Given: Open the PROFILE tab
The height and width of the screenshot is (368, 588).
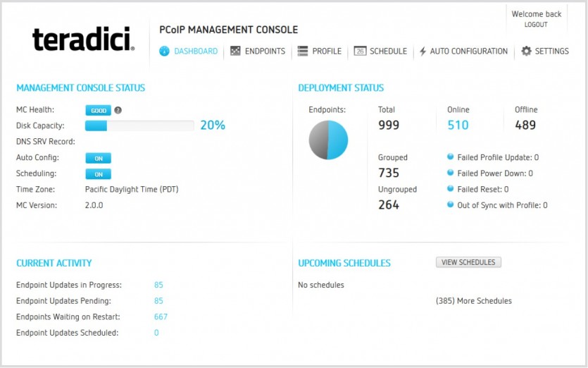Looking at the screenshot, I should [327, 51].
